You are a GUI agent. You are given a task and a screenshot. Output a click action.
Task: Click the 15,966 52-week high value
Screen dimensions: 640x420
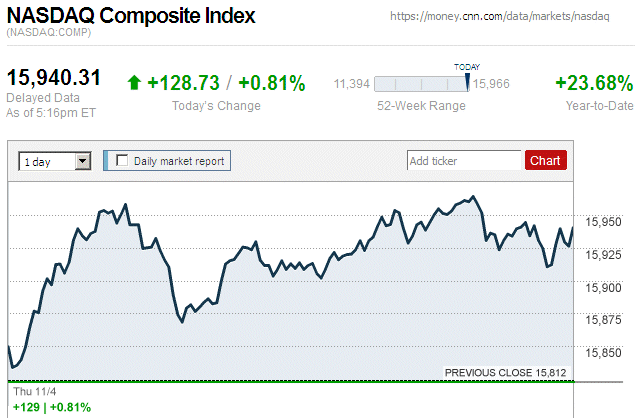pyautogui.click(x=490, y=84)
